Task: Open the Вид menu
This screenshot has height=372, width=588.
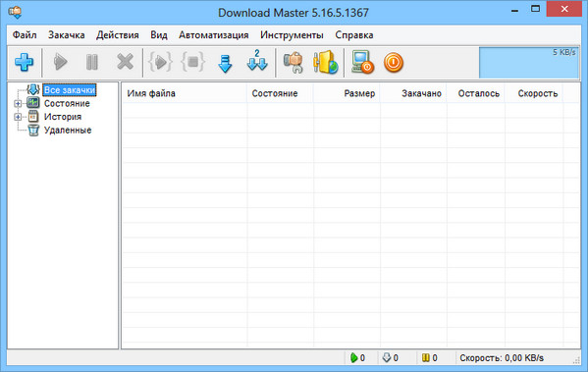Action: coord(159,35)
